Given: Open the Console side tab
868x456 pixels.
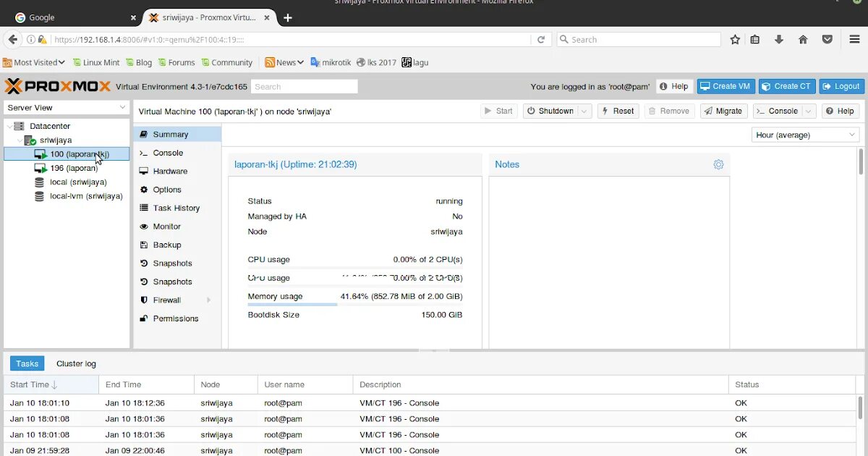Looking at the screenshot, I should (x=177, y=153).
